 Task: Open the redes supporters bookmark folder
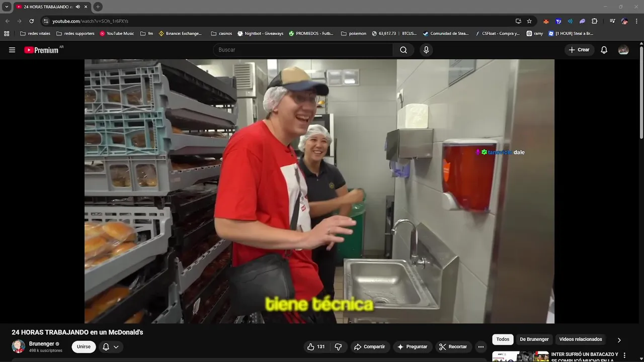pos(75,34)
